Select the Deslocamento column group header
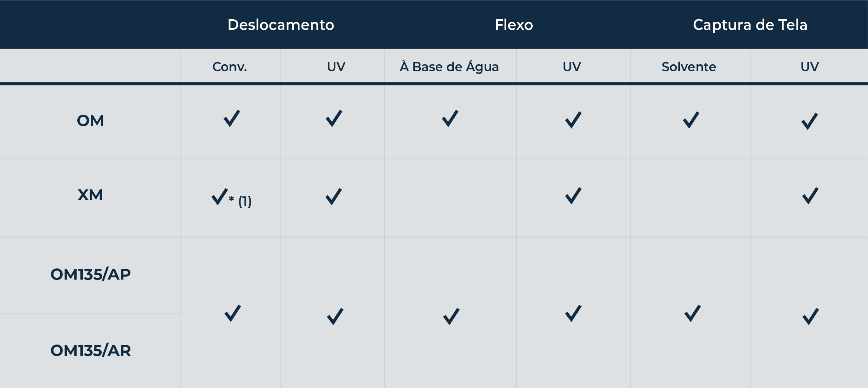The image size is (868, 388). [281, 25]
